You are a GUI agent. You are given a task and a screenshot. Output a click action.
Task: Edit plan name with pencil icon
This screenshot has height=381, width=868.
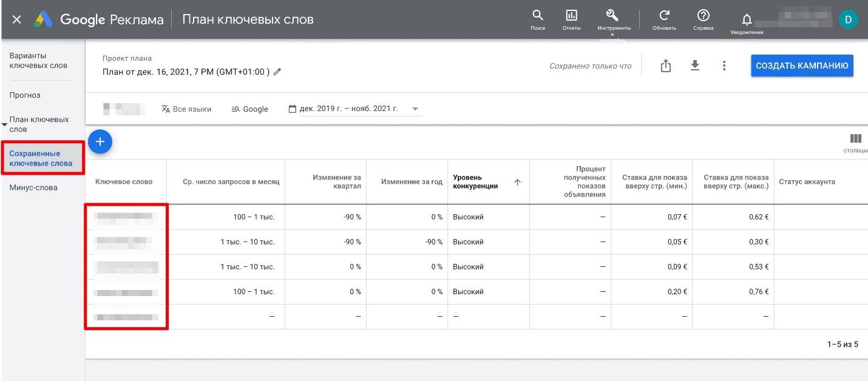[277, 72]
